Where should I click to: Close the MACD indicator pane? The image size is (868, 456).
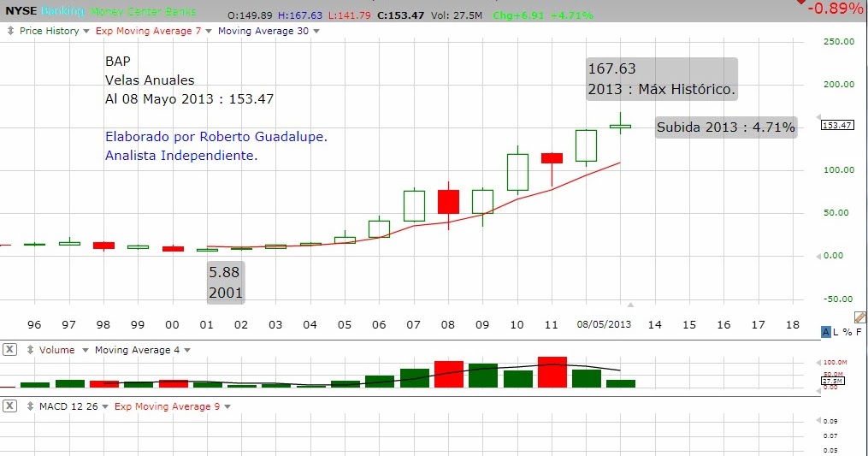(x=9, y=406)
